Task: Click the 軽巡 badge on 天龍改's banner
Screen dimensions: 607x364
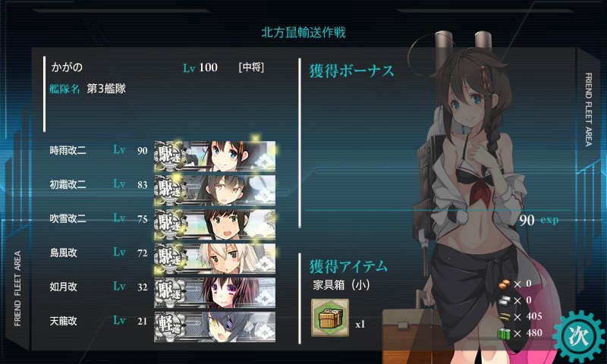Action: pos(169,328)
